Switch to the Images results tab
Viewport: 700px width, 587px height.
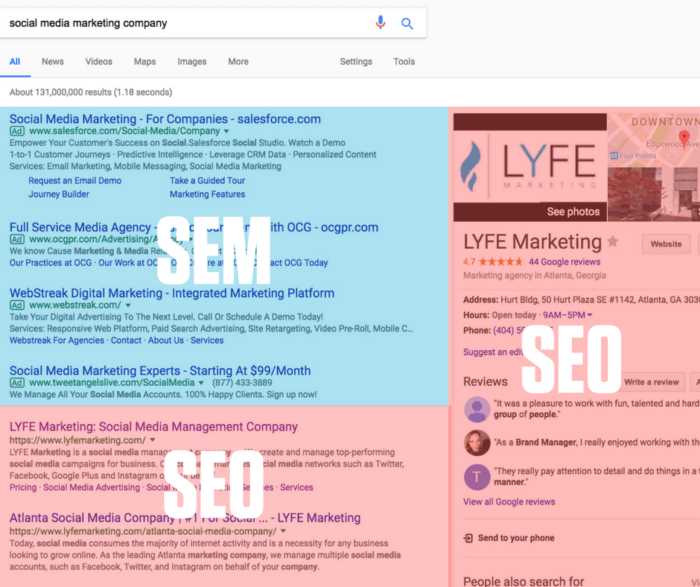pos(192,62)
